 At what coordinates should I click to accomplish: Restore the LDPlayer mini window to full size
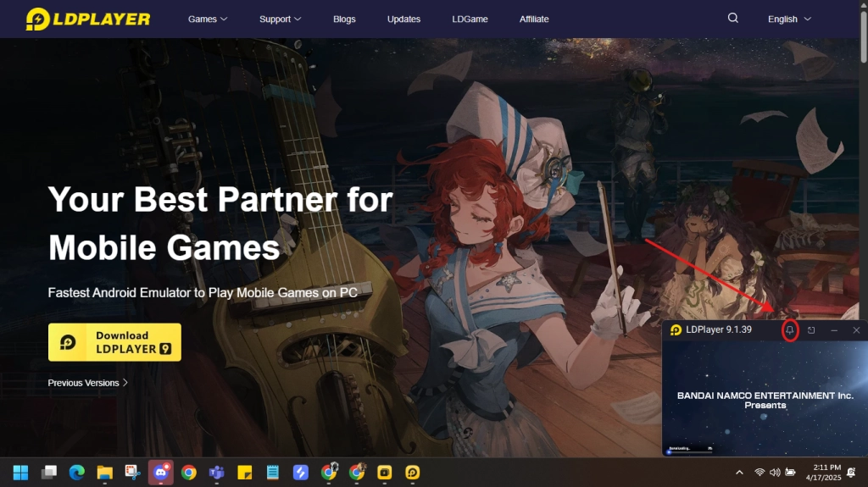click(x=811, y=329)
